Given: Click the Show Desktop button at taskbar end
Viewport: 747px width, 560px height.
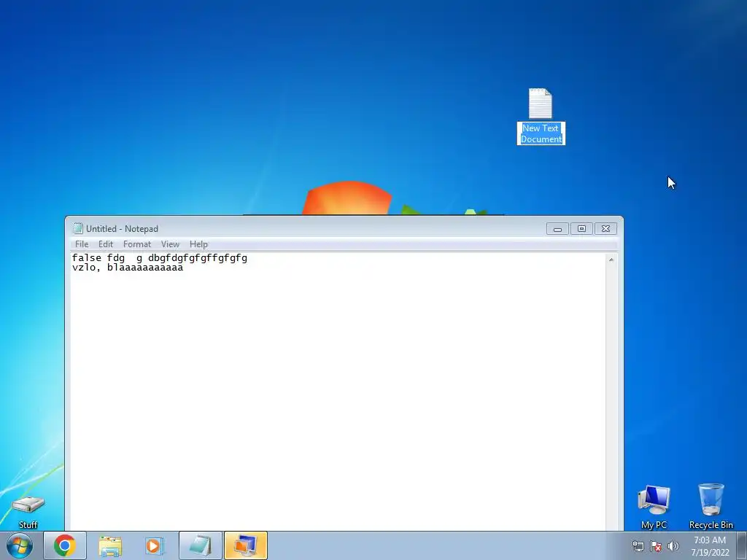Looking at the screenshot, I should [x=742, y=545].
